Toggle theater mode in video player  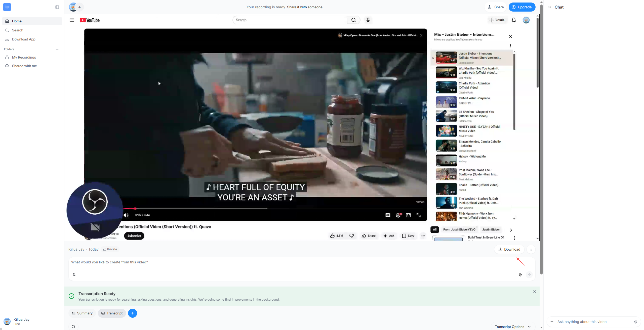408,215
